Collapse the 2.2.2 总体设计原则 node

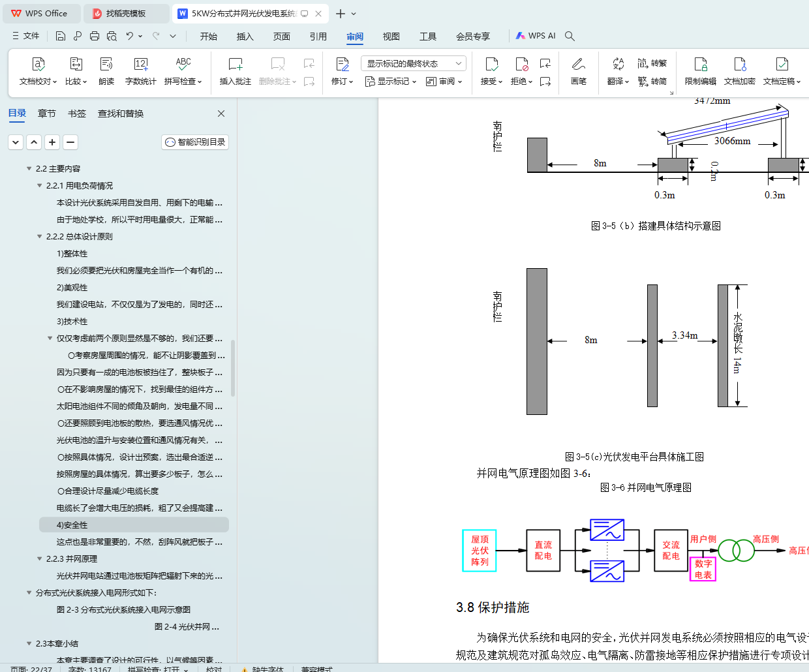tap(39, 236)
